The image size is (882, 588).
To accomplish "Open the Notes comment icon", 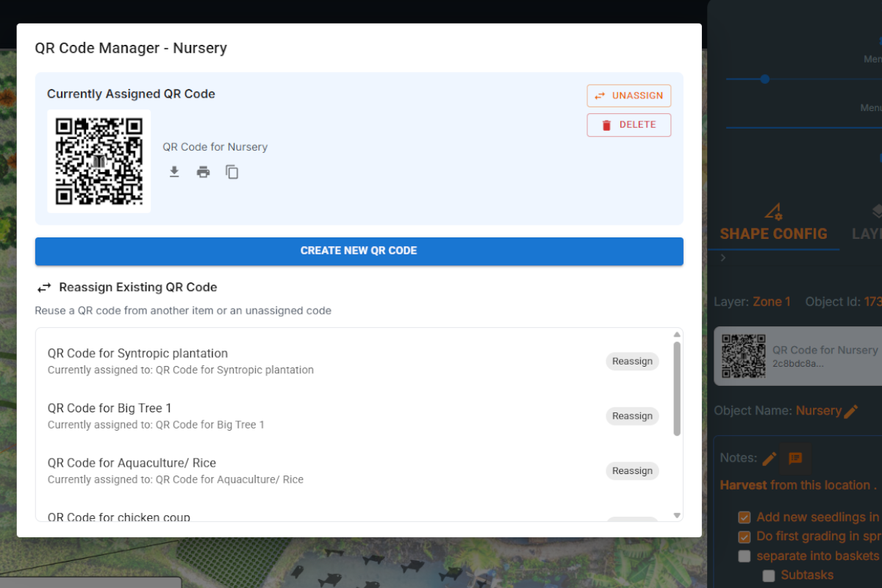I will (x=795, y=458).
